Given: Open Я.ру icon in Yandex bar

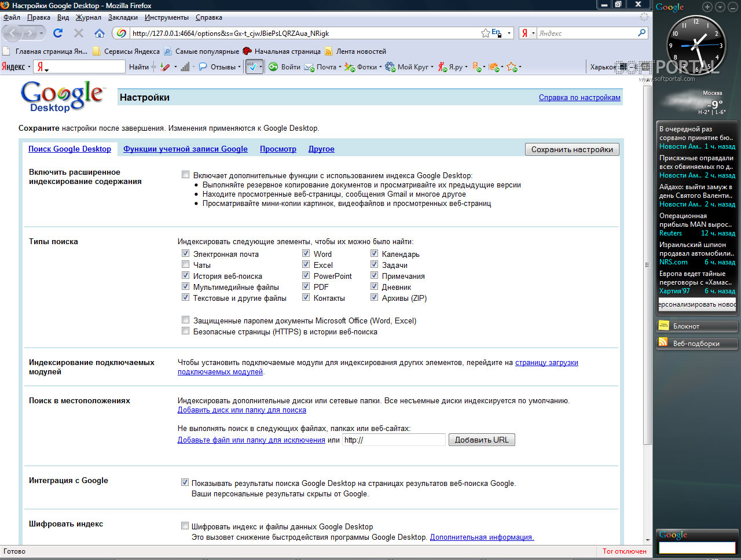Looking at the screenshot, I should coord(442,67).
